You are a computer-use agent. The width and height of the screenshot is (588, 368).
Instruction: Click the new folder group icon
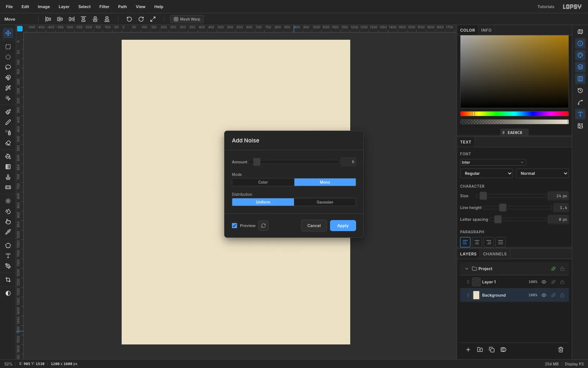click(x=480, y=350)
